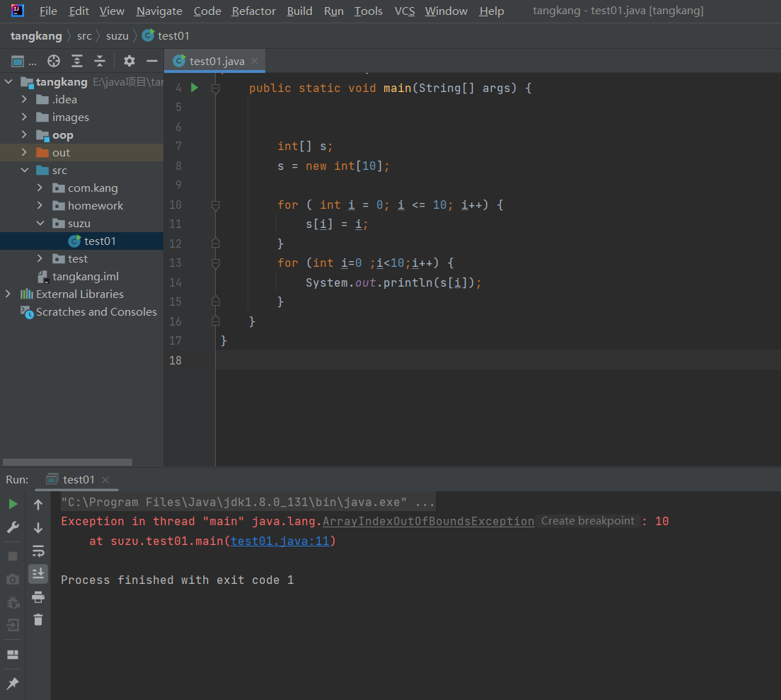Open the Project view selector icon
The width and height of the screenshot is (781, 700).
pyautogui.click(x=18, y=62)
